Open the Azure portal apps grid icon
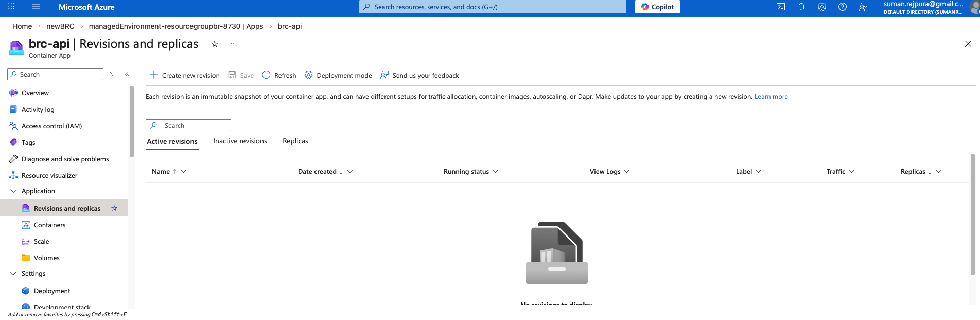 [11, 7]
